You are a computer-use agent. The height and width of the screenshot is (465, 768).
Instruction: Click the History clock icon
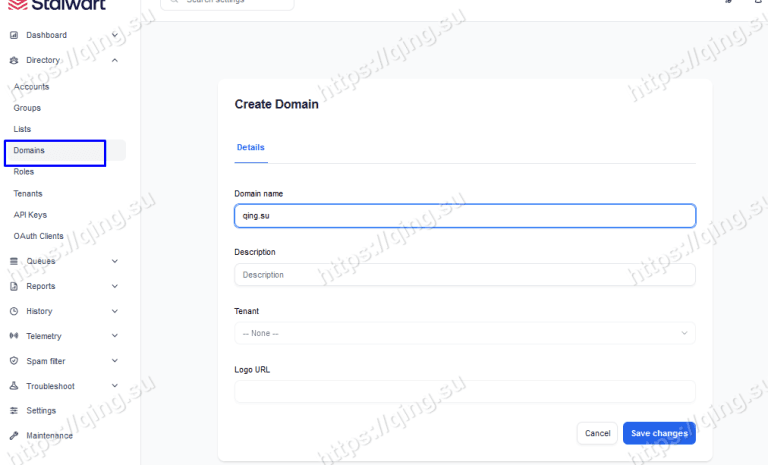(14, 311)
